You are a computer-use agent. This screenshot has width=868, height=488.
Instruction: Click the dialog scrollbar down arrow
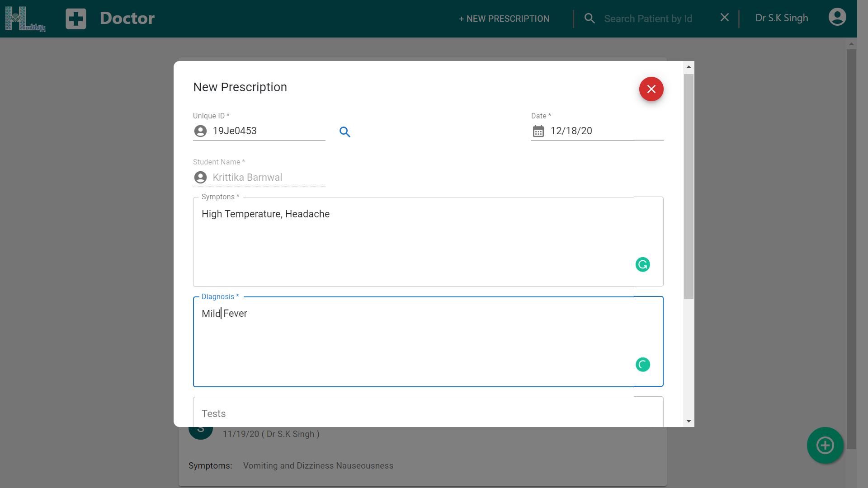pyautogui.click(x=689, y=421)
